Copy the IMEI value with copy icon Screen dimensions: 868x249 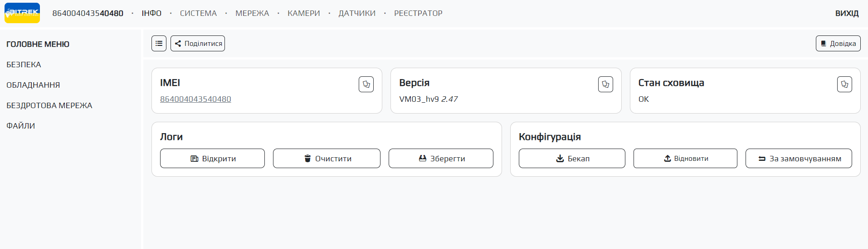tap(366, 85)
